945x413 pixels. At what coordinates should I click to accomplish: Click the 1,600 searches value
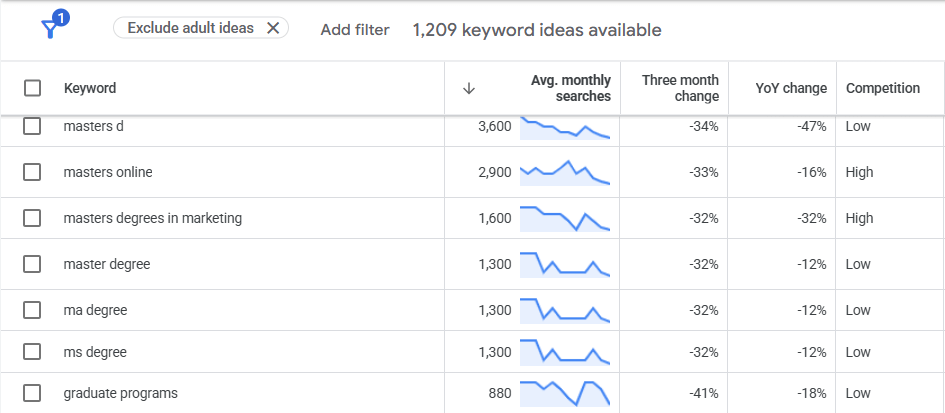(495, 218)
